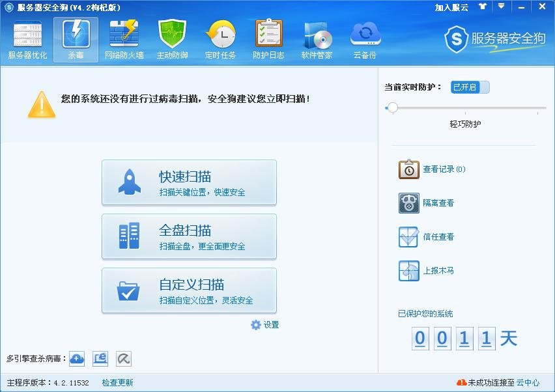Open the title bar dropdown menu arrow
The height and width of the screenshot is (392, 555).
[x=501, y=7]
